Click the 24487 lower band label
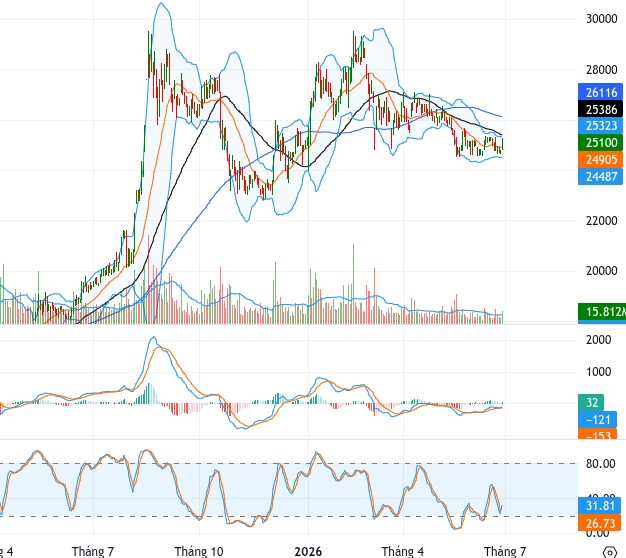The width and height of the screenshot is (626, 558). pyautogui.click(x=600, y=176)
